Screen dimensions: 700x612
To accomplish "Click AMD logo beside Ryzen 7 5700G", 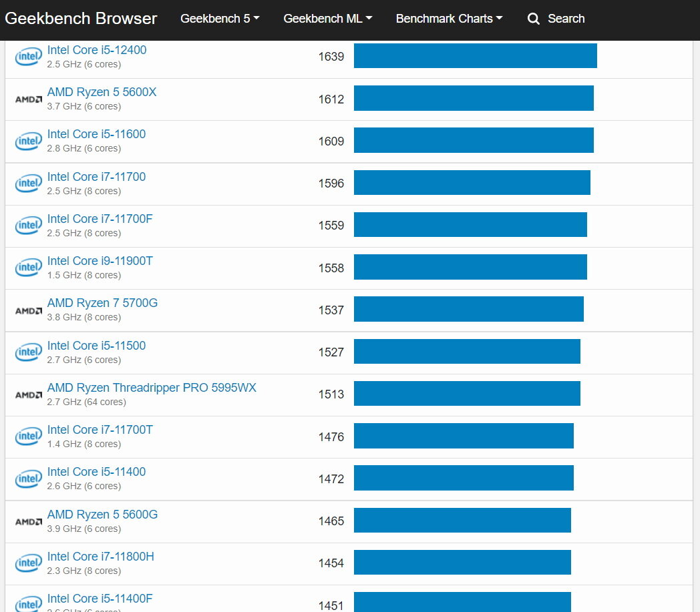I will click(29, 310).
